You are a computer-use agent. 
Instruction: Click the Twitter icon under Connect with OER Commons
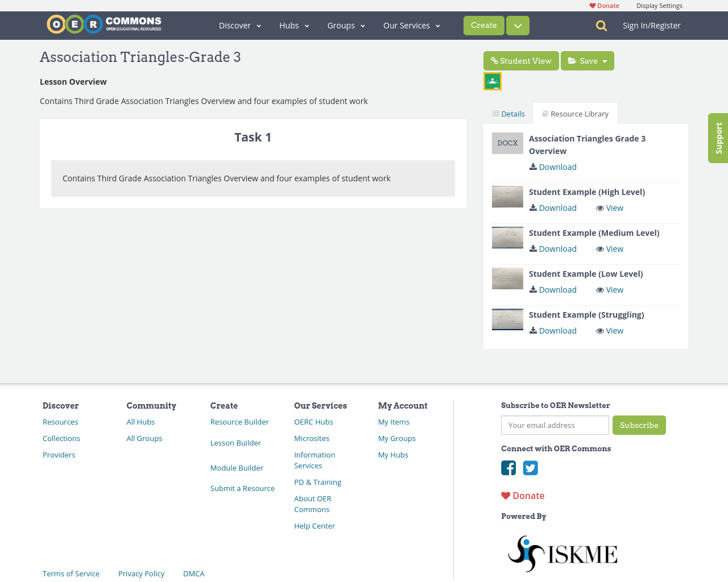(530, 467)
